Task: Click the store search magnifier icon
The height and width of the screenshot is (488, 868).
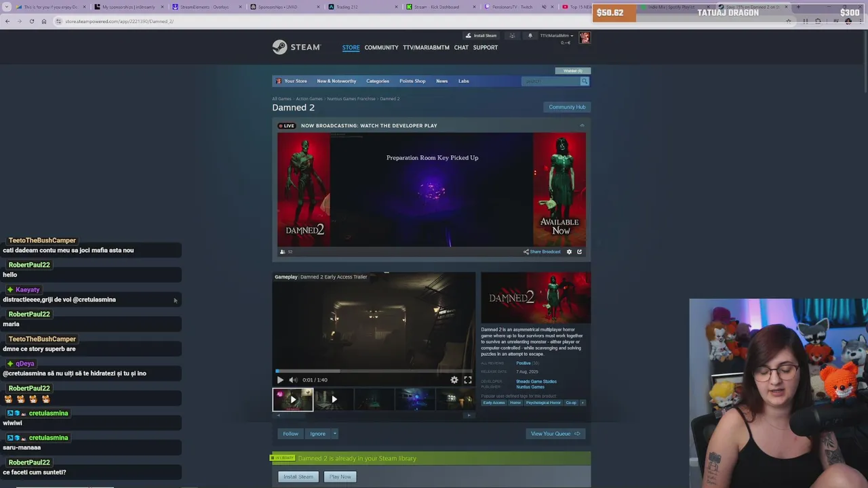Action: click(584, 81)
